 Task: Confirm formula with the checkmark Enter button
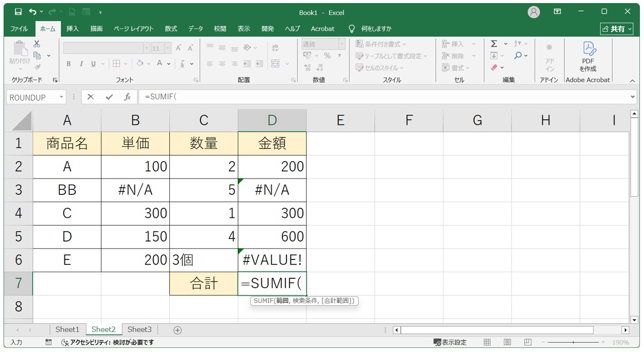[108, 97]
